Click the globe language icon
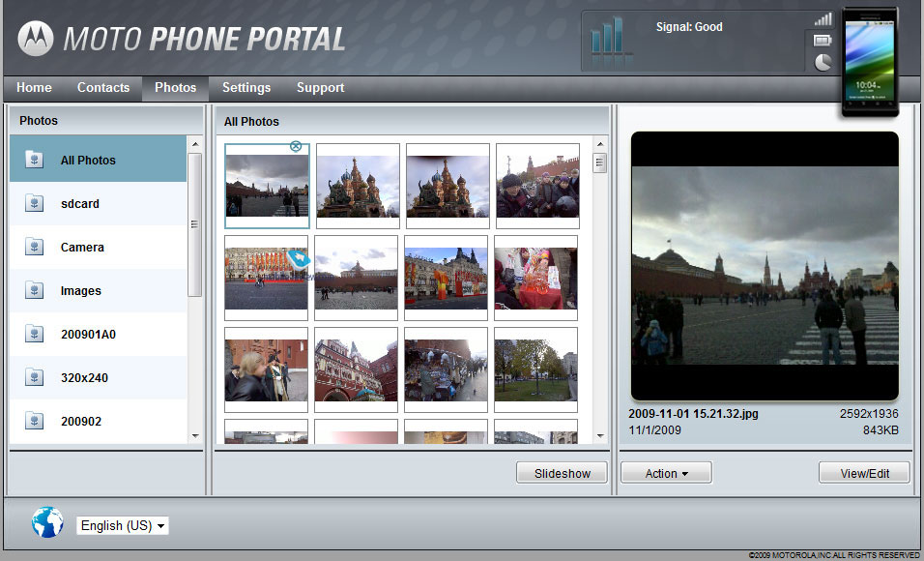Viewport: 924px width, 561px height. [x=47, y=522]
